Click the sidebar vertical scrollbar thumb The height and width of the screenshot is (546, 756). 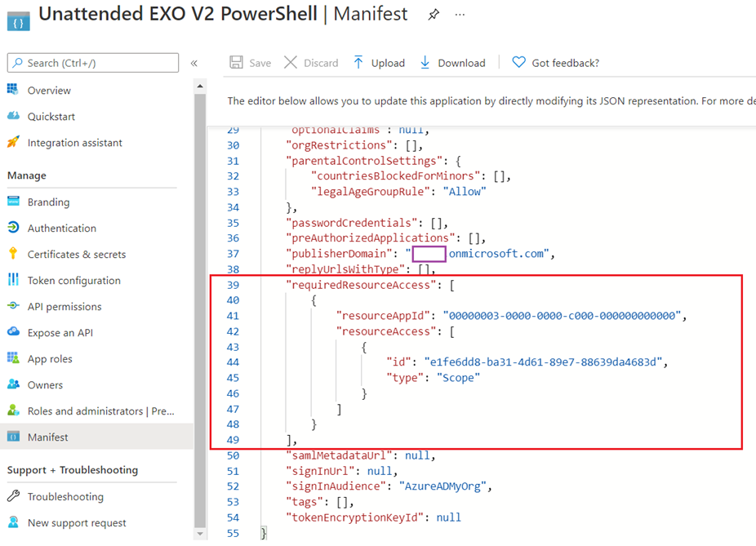[x=199, y=311]
